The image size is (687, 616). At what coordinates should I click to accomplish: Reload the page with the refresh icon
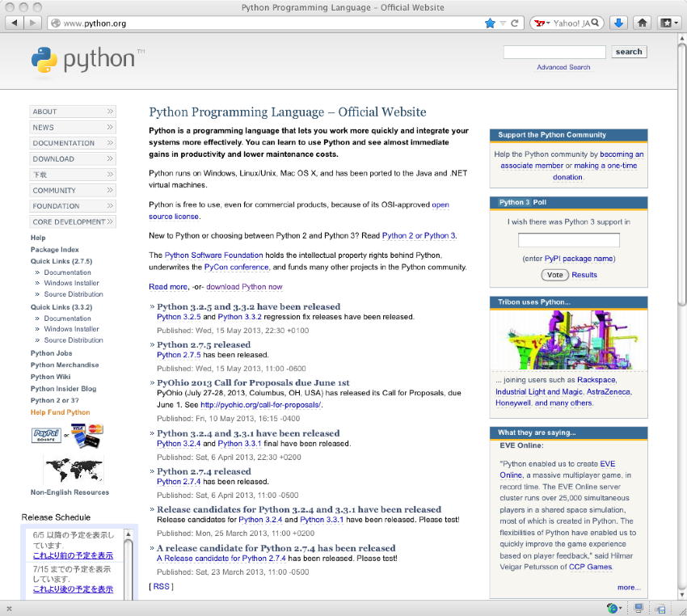(514, 23)
